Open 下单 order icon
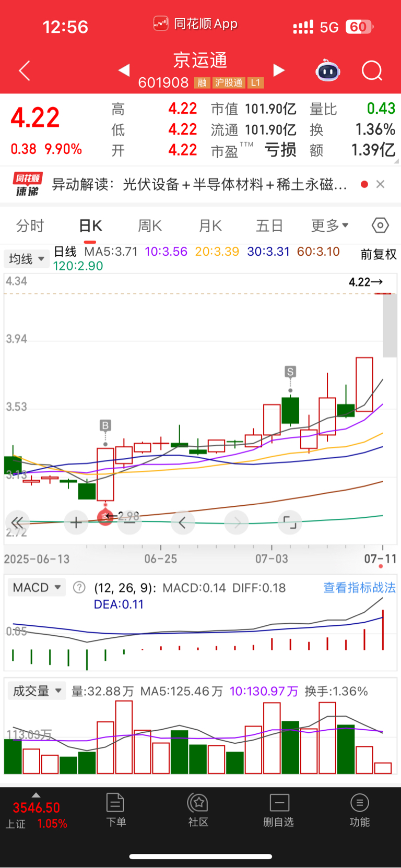This screenshot has width=401, height=868. 115,810
